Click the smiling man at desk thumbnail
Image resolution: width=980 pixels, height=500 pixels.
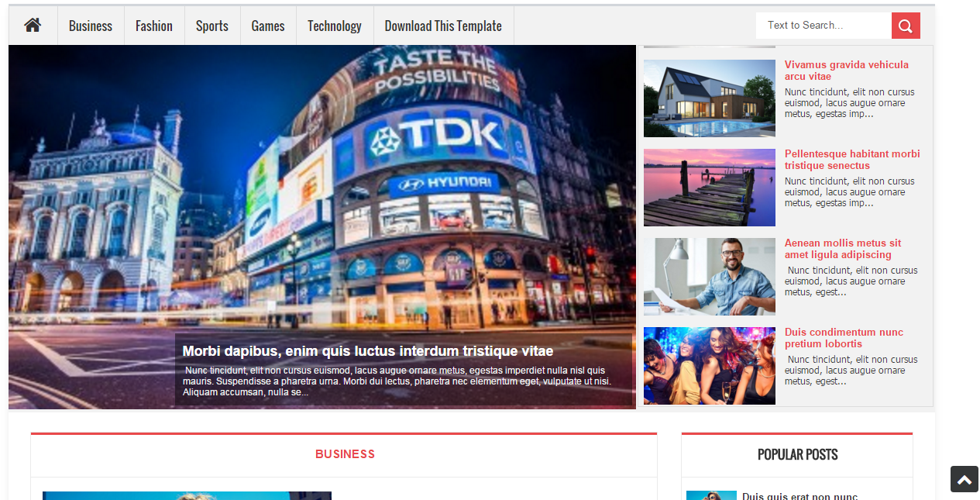pyautogui.click(x=710, y=277)
